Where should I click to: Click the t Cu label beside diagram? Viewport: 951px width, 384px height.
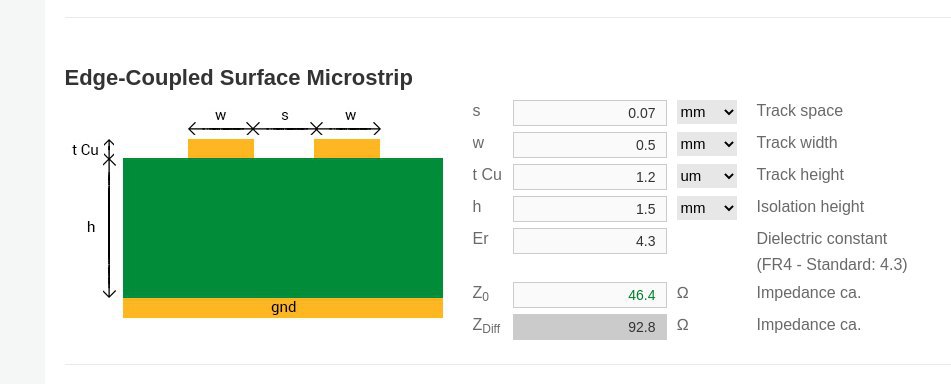pyautogui.click(x=85, y=150)
